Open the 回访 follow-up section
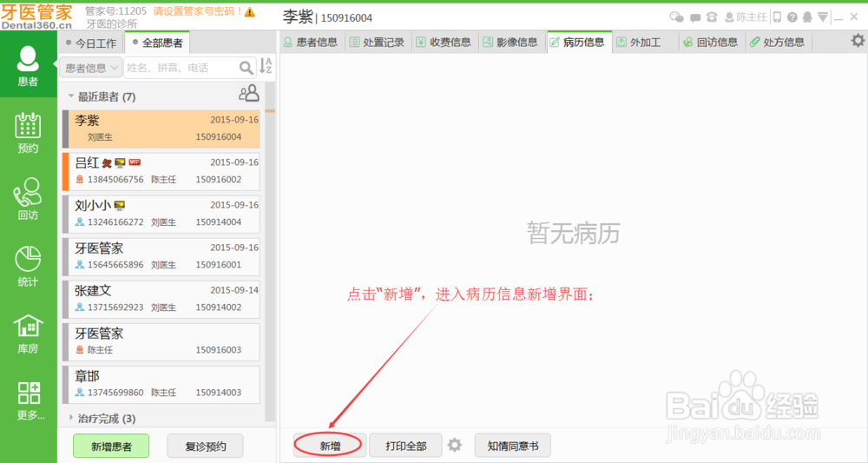The image size is (868, 463). 28,200
